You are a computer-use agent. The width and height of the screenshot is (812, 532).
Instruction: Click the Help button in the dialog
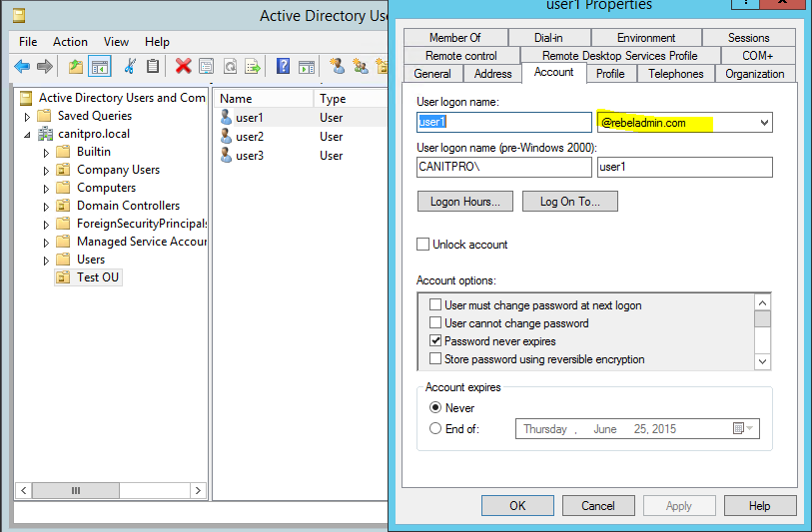(x=760, y=506)
